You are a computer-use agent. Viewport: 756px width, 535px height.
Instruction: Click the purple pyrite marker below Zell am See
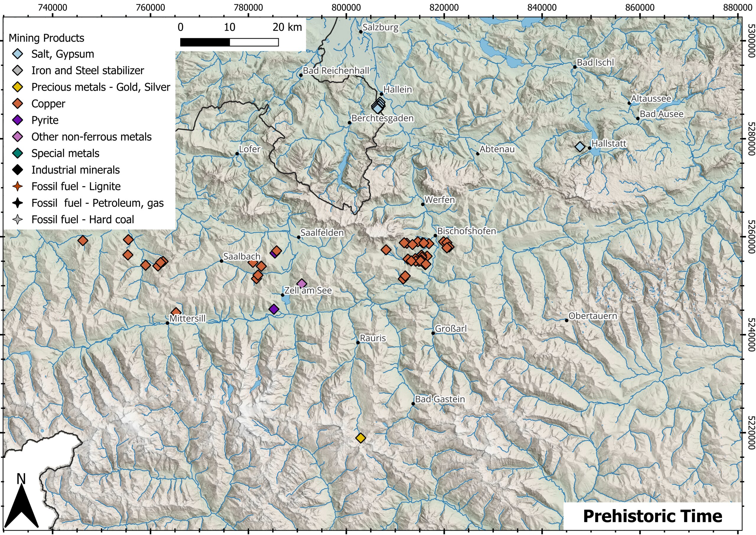(274, 309)
